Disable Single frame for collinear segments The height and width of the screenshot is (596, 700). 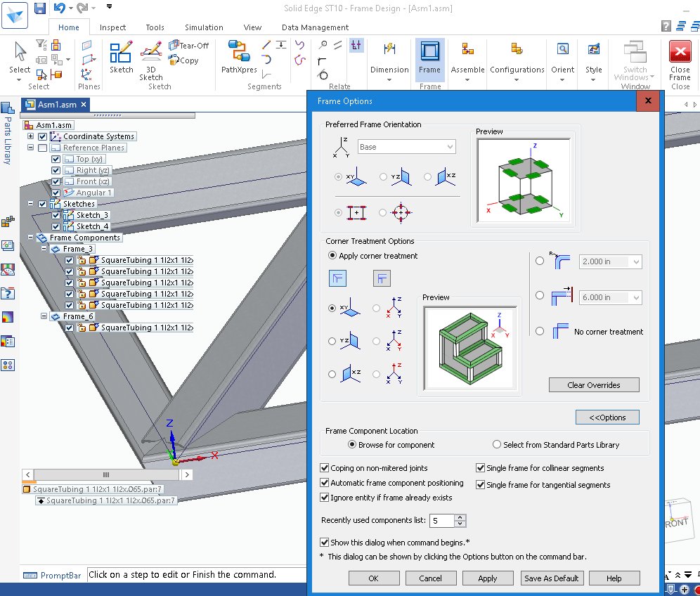481,467
